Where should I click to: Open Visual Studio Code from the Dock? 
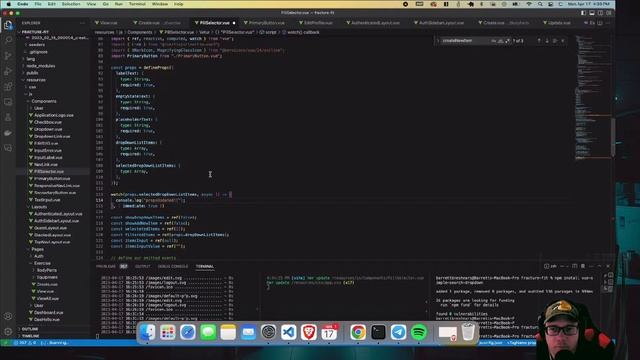point(289,332)
